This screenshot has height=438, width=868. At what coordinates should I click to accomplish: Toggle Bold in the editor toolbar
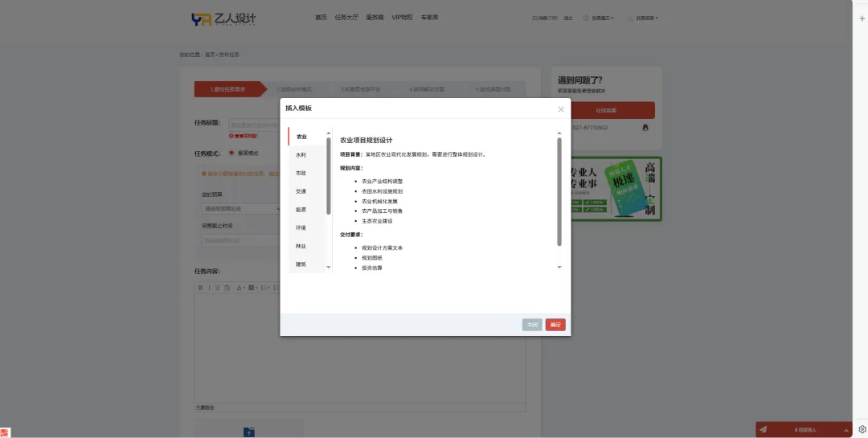[x=201, y=288]
